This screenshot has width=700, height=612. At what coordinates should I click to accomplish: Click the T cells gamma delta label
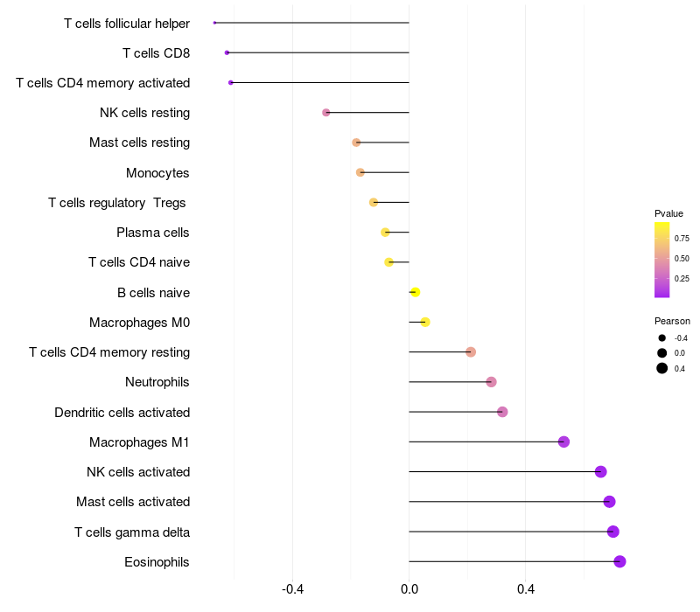click(x=132, y=532)
